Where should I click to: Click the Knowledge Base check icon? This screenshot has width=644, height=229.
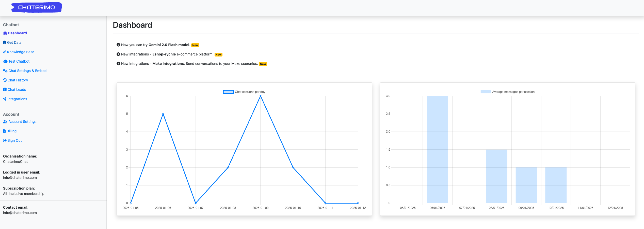point(5,52)
